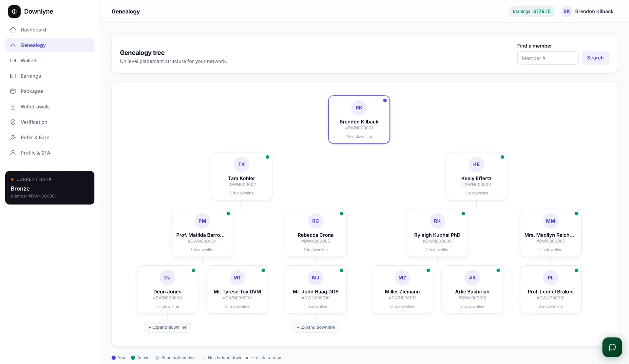Image resolution: width=629 pixels, height=364 pixels.
Task: Open Brendon Kilback user menu name
Action: [594, 11]
